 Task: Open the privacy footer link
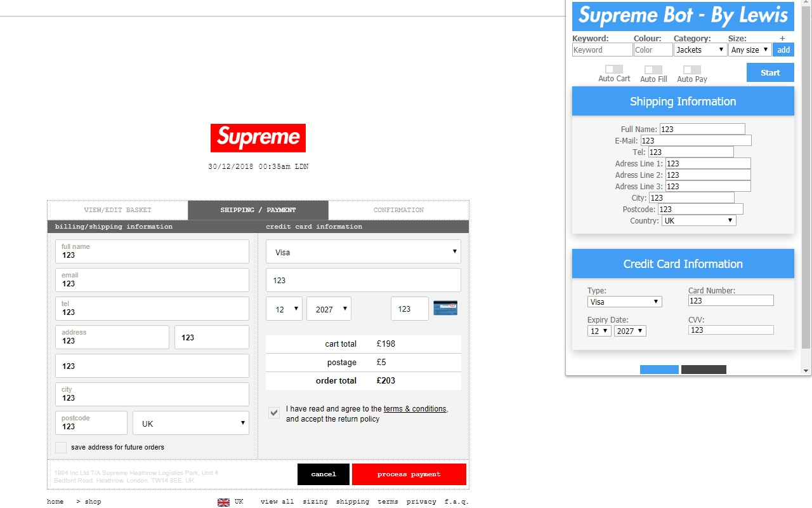[x=421, y=502]
